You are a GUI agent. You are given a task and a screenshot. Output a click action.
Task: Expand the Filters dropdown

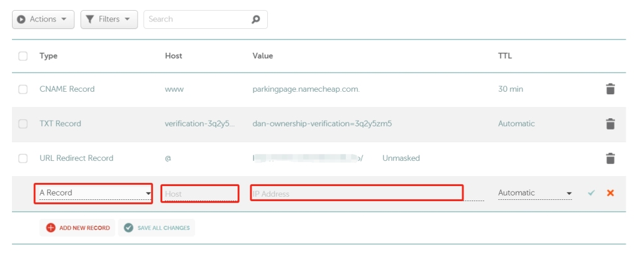[x=109, y=19]
